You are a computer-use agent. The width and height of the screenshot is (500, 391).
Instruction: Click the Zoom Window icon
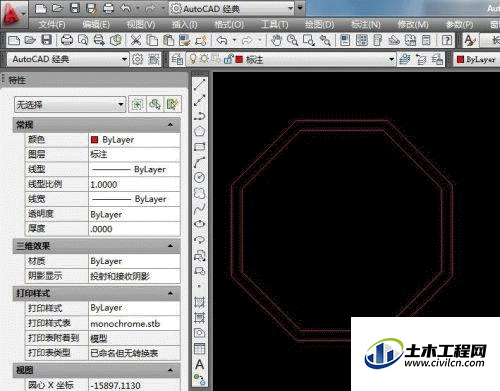(x=309, y=40)
